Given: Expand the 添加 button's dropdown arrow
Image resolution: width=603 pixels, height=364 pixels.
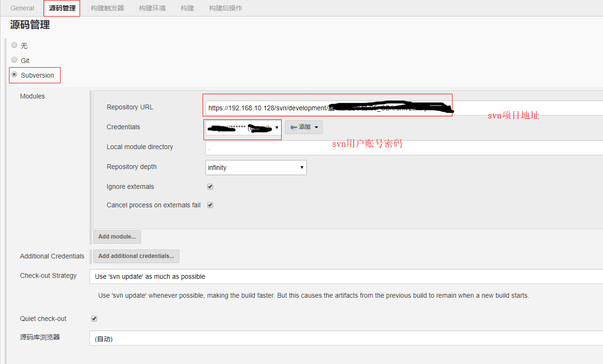Looking at the screenshot, I should pyautogui.click(x=316, y=127).
